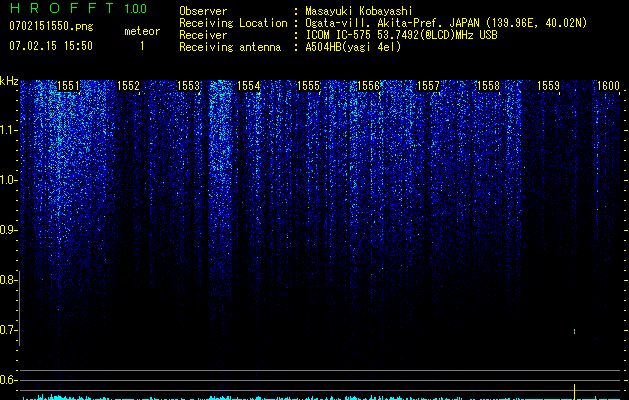Click the 1552 time marker
This screenshot has height=400, width=629.
tap(128, 86)
